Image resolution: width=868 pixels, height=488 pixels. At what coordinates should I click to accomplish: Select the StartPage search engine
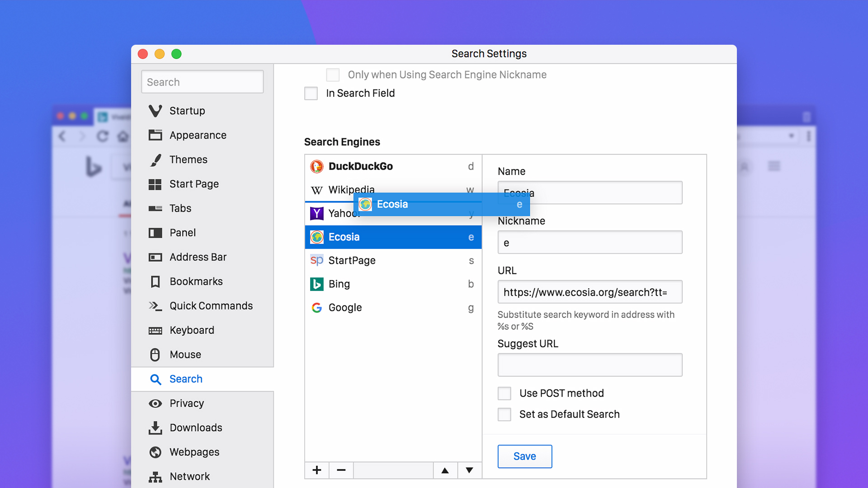[393, 260]
